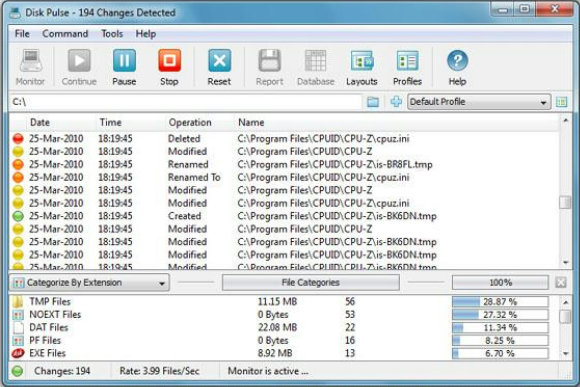The height and width of the screenshot is (387, 580).
Task: Select the PF Files category row
Action: click(x=284, y=340)
